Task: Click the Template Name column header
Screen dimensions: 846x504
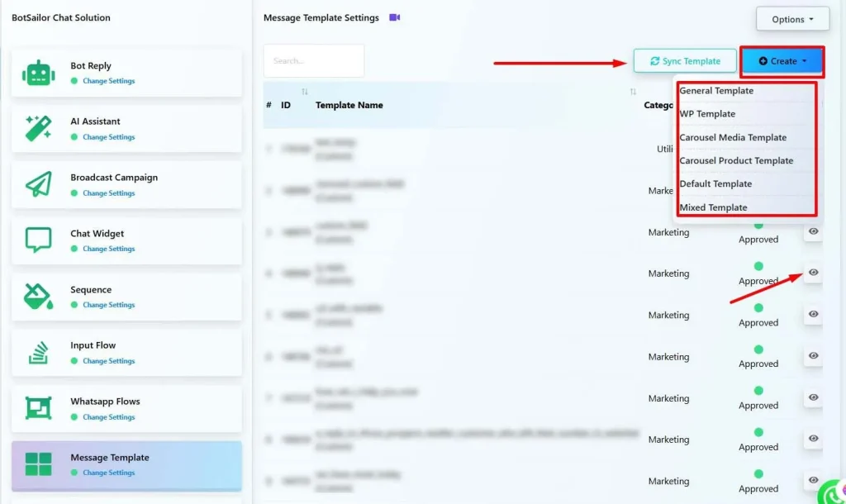Action: (349, 105)
